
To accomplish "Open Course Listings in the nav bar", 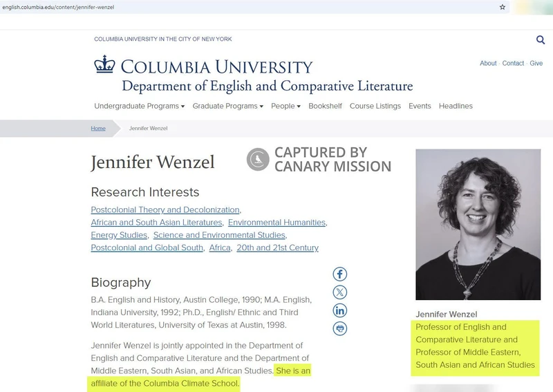I will [375, 106].
